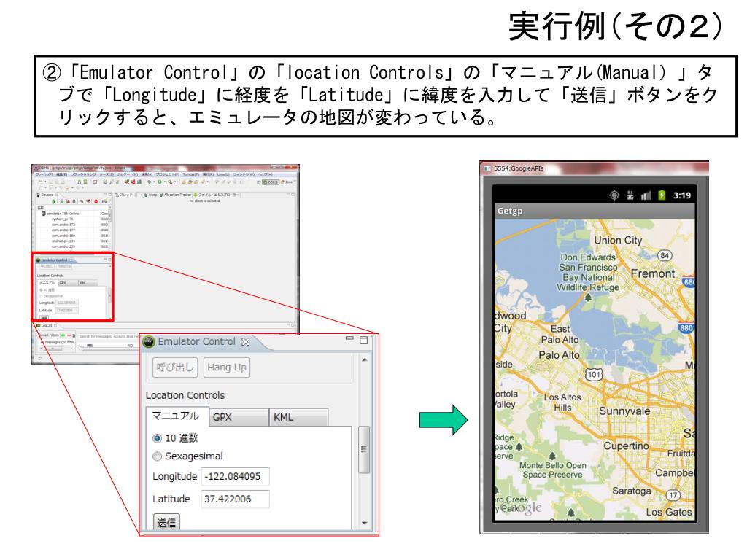Click the battery charging icon in emulator status bar
This screenshot has width=747, height=560.
662,195
